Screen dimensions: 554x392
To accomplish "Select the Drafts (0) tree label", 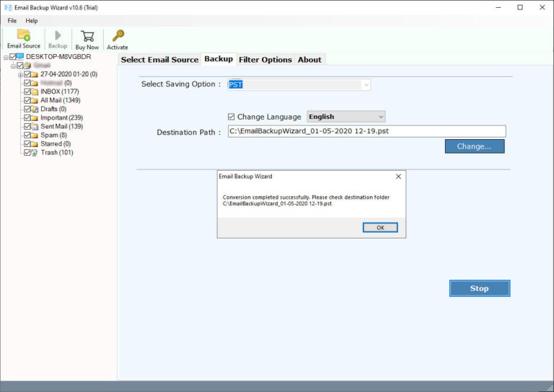I will (53, 109).
